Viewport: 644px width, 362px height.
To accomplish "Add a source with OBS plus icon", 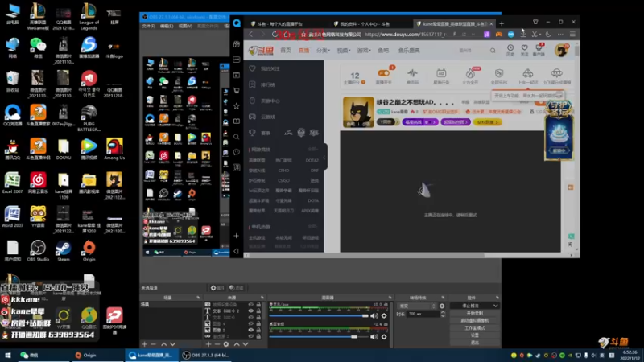I will pos(208,344).
